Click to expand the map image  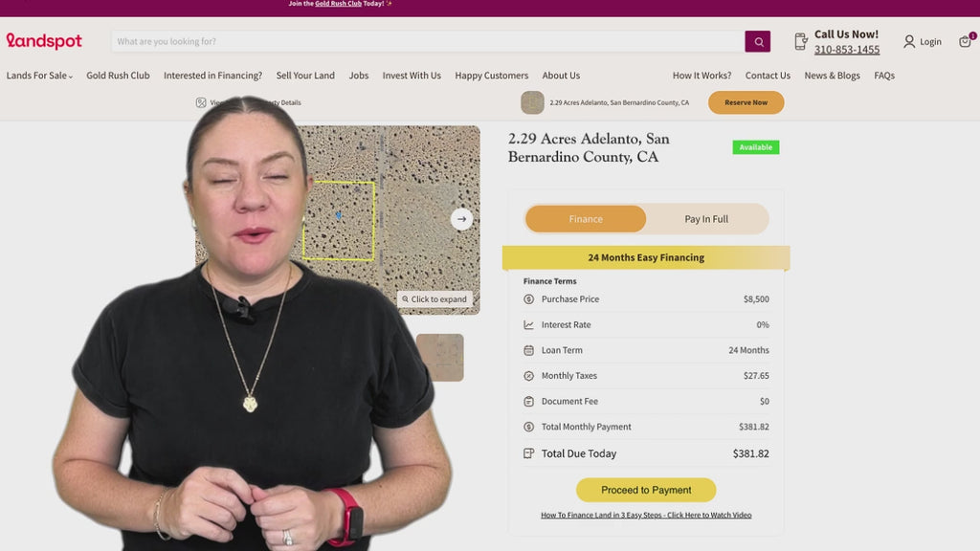(x=434, y=299)
